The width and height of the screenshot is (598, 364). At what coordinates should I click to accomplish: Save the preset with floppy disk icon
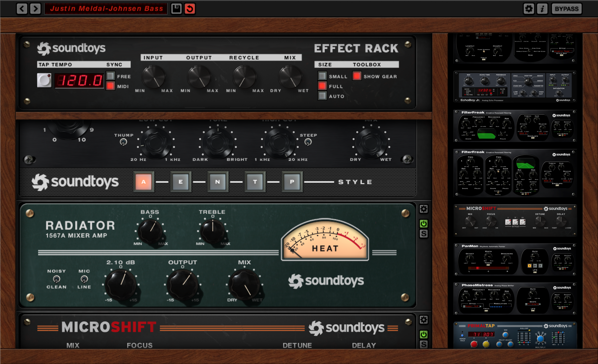tap(176, 9)
